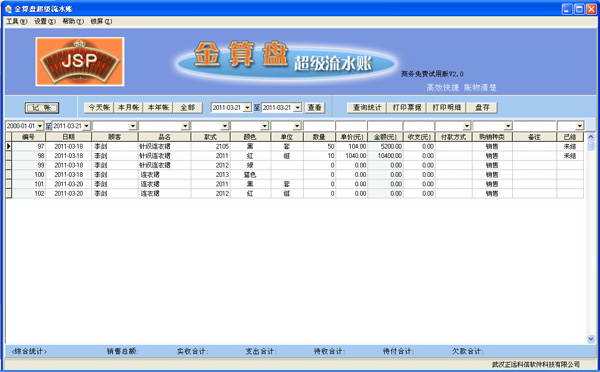Expand the 顾客 column filter dropdown
This screenshot has width=600, height=372.
[133, 126]
